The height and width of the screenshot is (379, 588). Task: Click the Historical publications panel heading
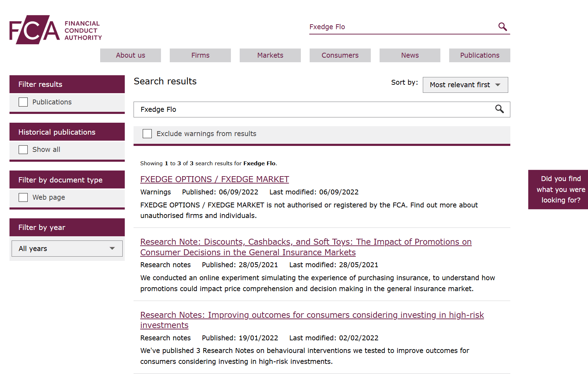point(67,132)
